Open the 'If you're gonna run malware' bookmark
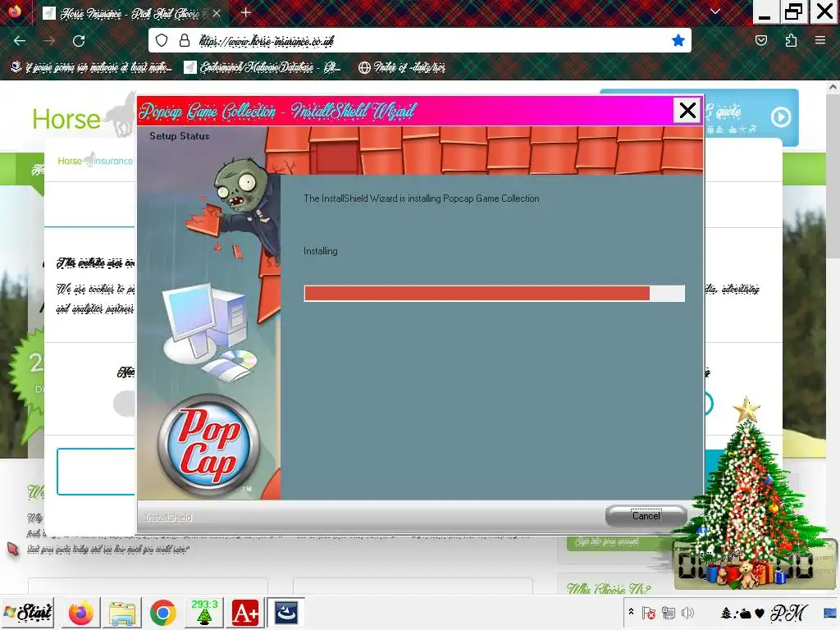Viewport: 840px width, 630px height. tap(92, 67)
